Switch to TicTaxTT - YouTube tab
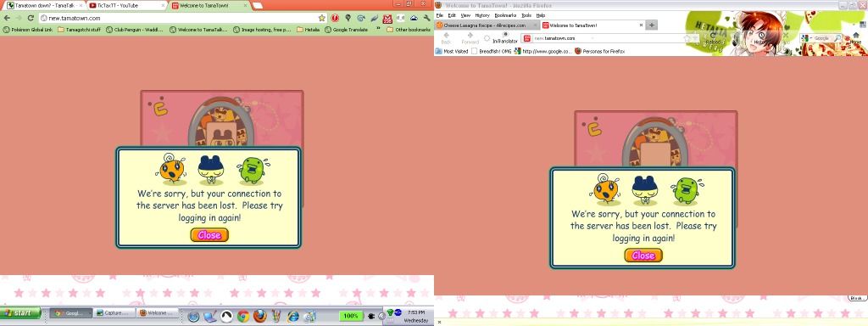This screenshot has height=326, width=868. (x=126, y=6)
